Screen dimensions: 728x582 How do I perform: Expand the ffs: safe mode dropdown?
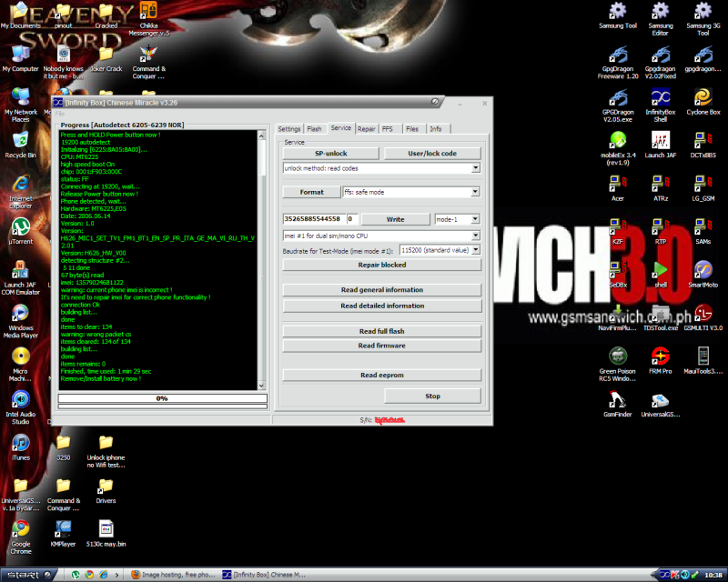475,192
